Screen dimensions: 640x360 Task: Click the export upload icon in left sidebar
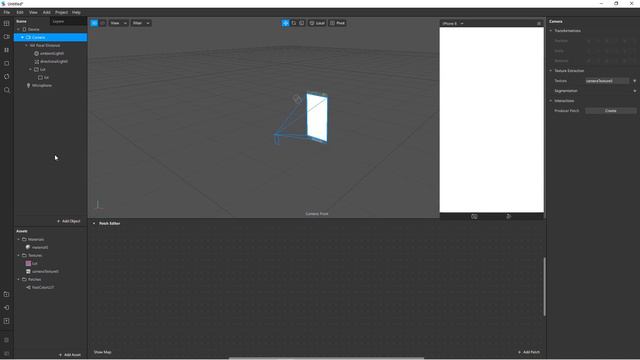click(x=7, y=321)
